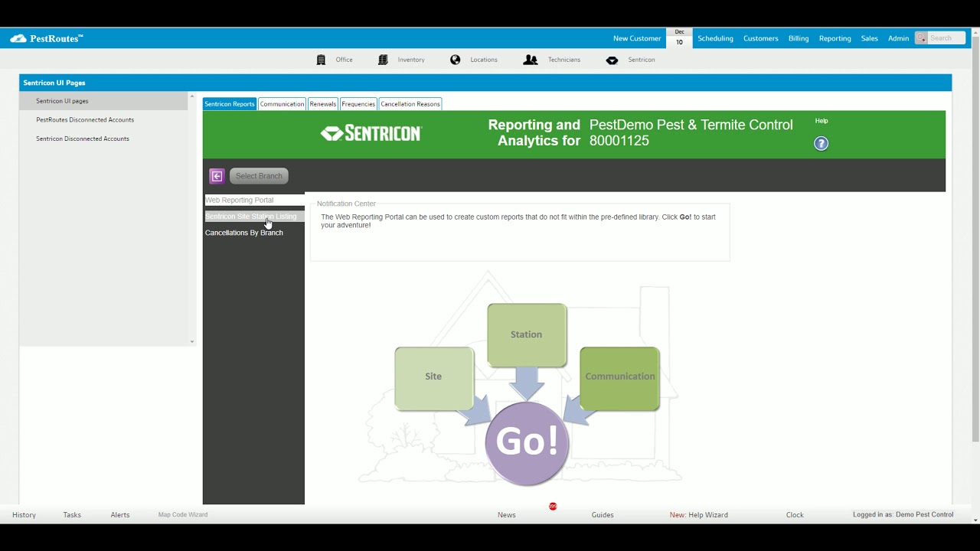980x551 pixels.
Task: Open the Reporting menu
Action: (x=835, y=38)
